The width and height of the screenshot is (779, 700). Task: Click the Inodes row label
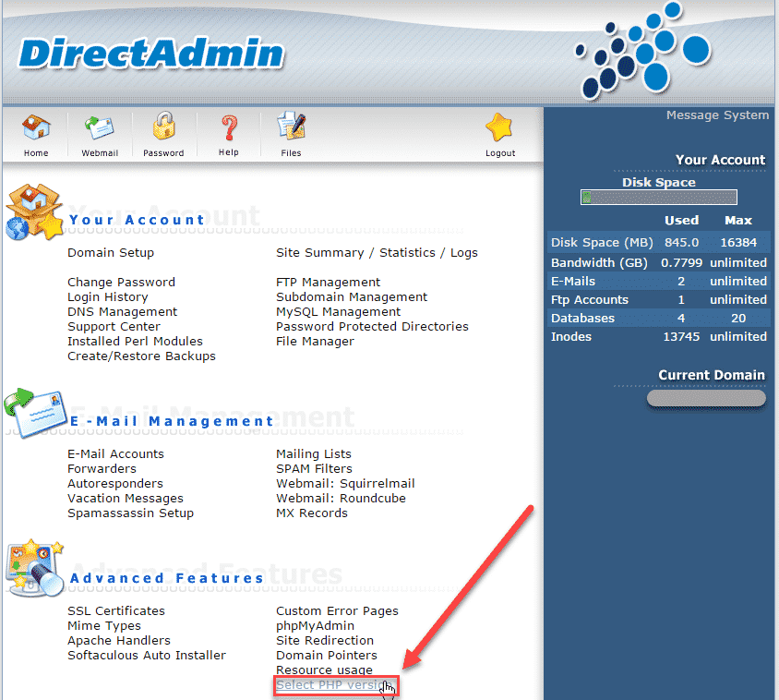click(570, 336)
